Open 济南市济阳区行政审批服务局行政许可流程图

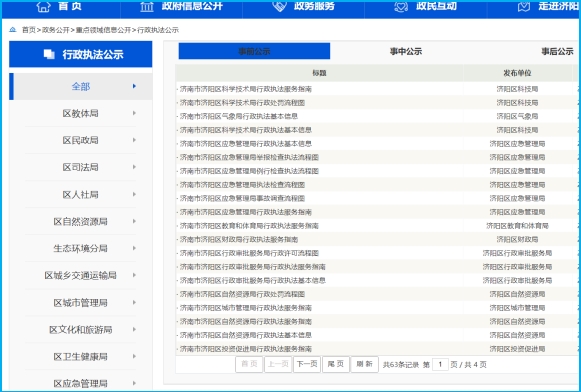tap(249, 253)
